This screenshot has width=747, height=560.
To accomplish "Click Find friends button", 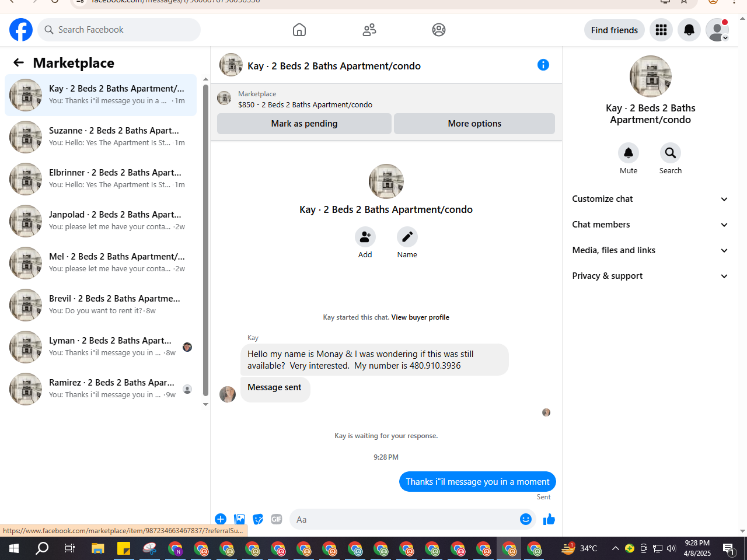I will click(615, 30).
